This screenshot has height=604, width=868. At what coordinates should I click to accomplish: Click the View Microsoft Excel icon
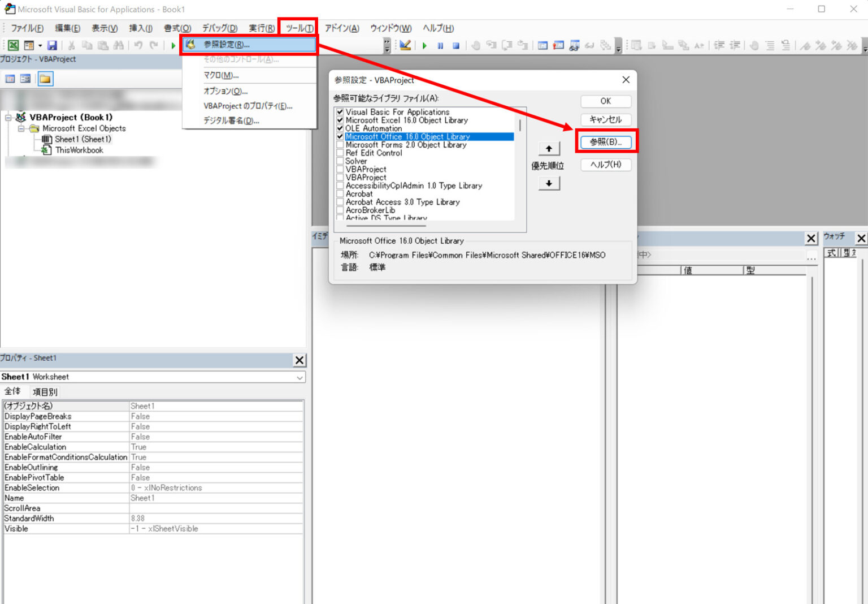tap(12, 45)
